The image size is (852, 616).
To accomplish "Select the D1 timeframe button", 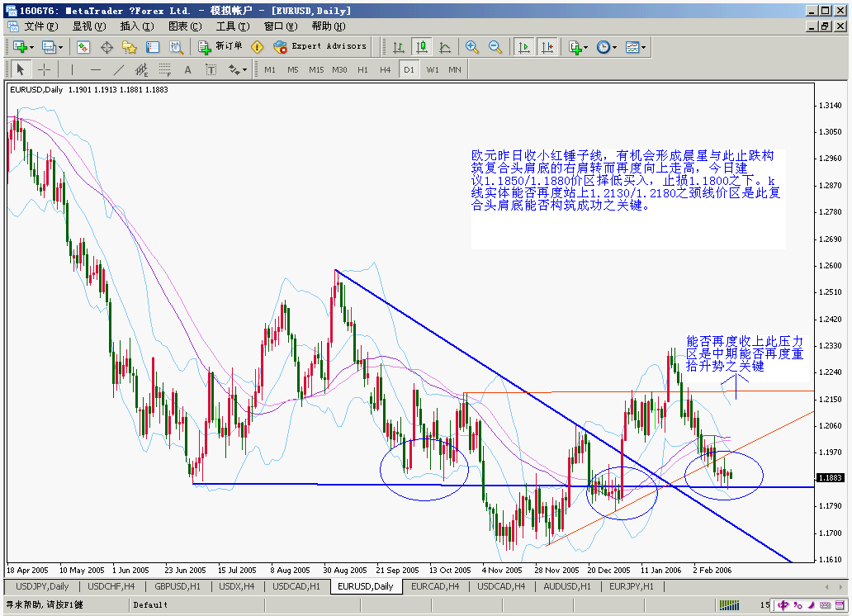I will (x=409, y=69).
